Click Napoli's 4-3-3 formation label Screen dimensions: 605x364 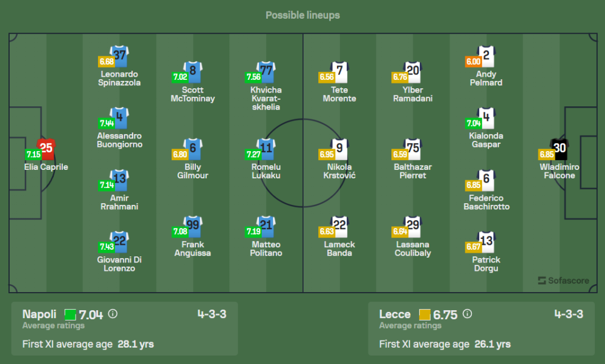(212, 314)
